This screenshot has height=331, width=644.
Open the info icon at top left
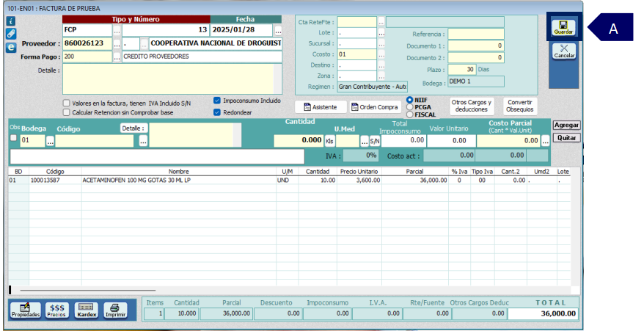[x=11, y=21]
